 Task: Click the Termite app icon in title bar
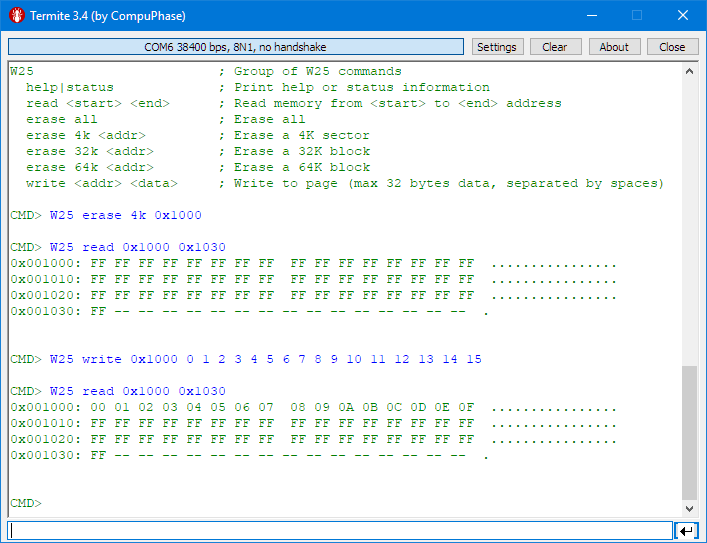(x=16, y=16)
